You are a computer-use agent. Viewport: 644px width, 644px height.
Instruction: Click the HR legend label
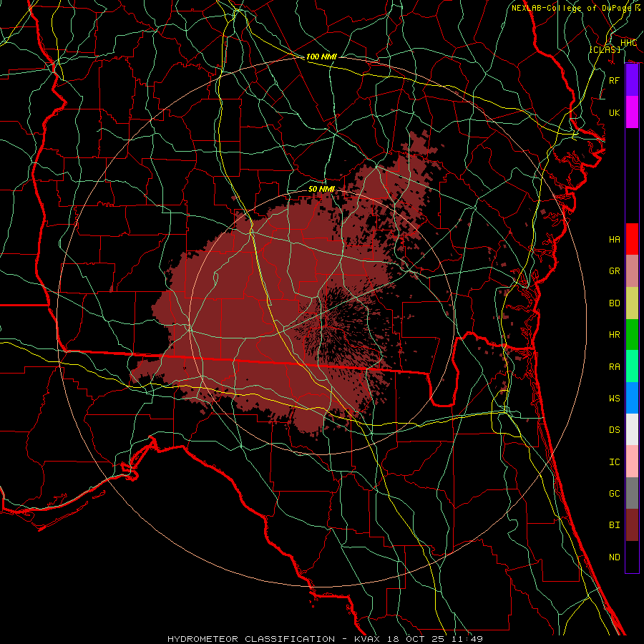pos(615,335)
